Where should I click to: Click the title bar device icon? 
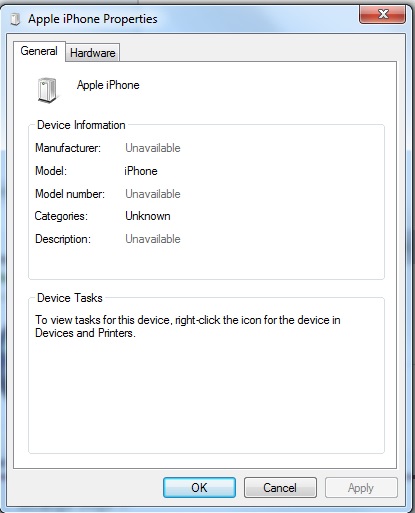15,19
